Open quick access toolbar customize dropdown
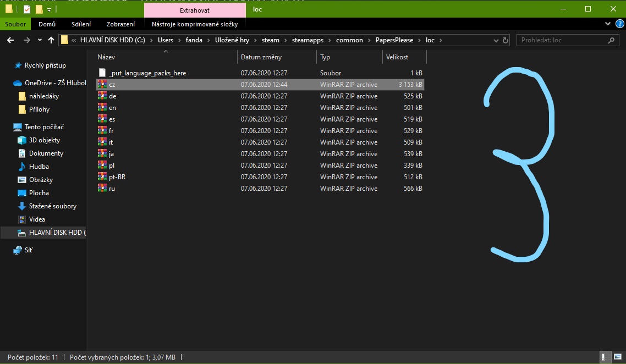This screenshot has width=626, height=364. click(x=49, y=9)
